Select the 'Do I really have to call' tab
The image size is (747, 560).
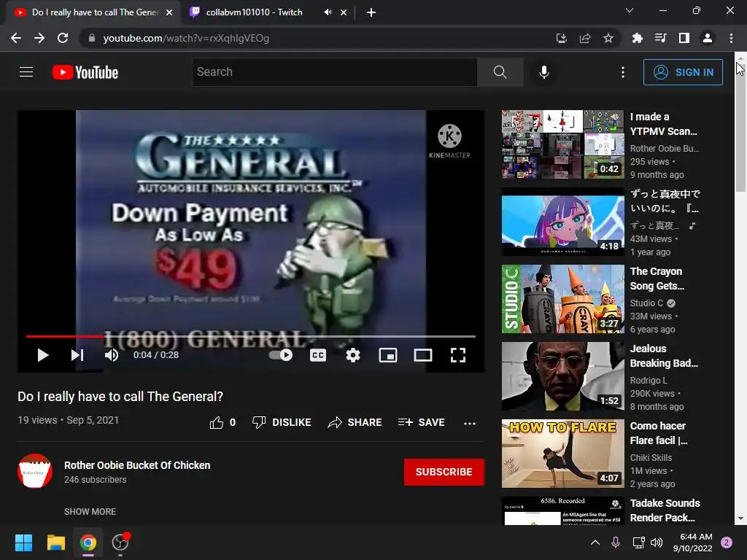click(x=93, y=12)
